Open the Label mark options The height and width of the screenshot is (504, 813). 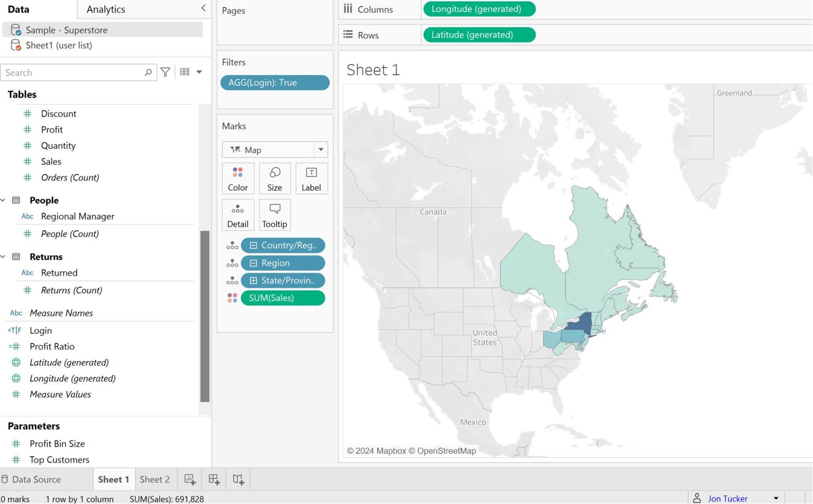coord(311,178)
